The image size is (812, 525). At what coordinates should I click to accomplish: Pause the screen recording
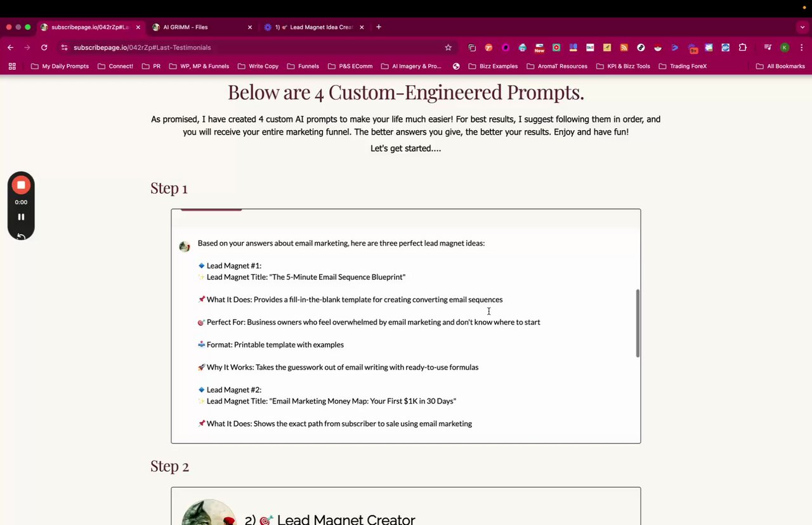[21, 217]
